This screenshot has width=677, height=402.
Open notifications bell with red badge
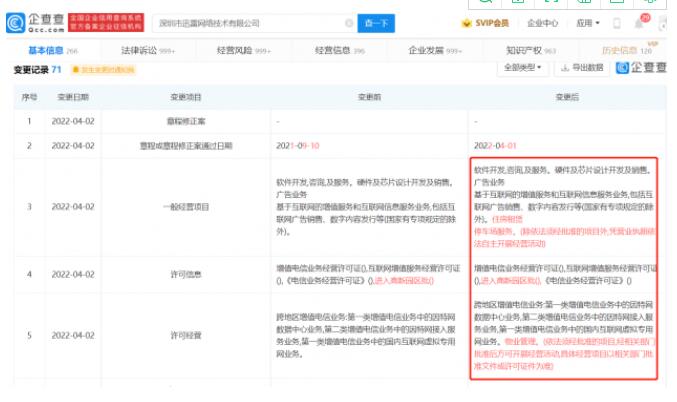(640, 22)
